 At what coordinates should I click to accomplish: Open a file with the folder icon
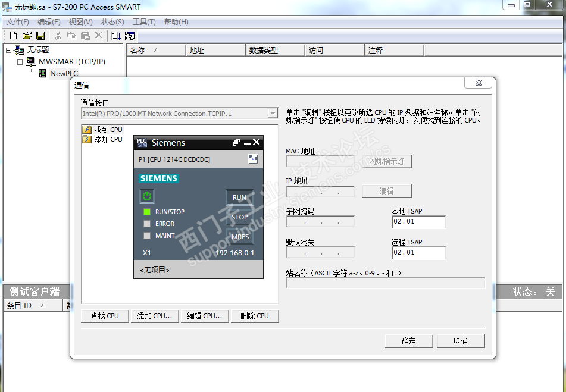click(x=27, y=35)
